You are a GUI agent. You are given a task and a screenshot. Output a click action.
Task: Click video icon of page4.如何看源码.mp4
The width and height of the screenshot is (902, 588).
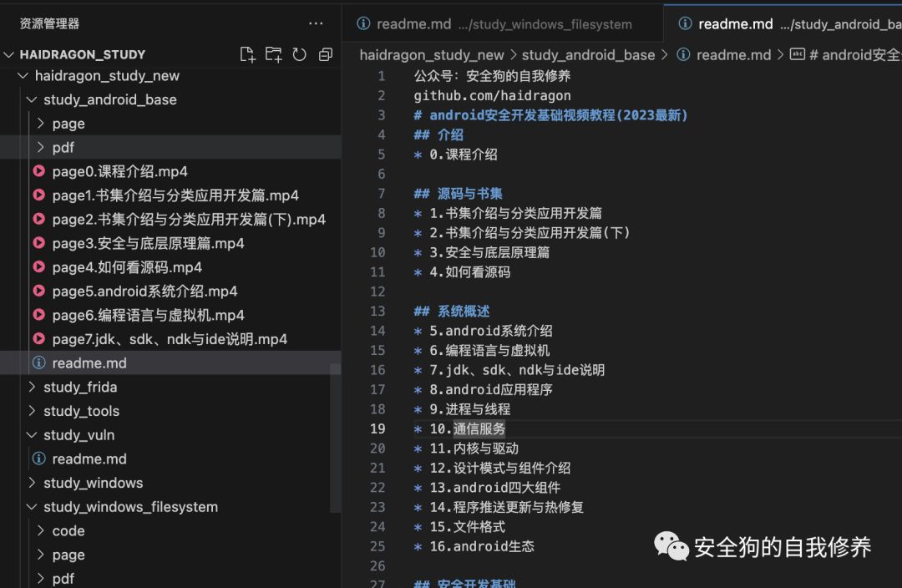tap(39, 267)
